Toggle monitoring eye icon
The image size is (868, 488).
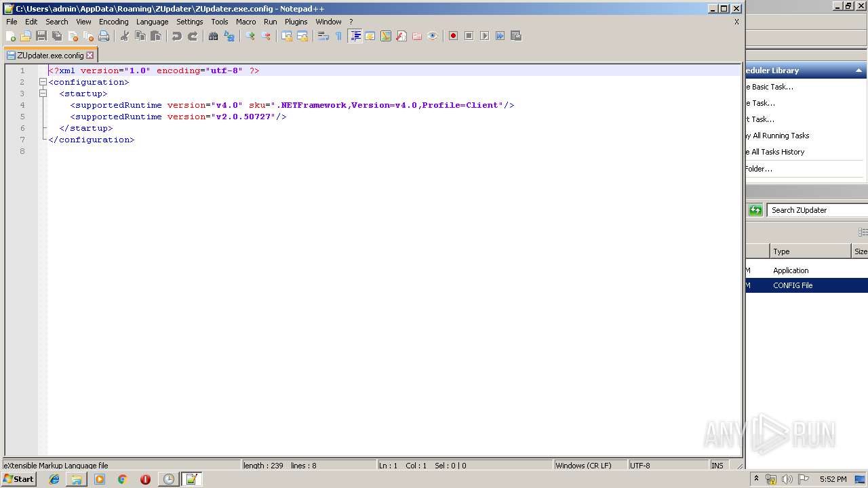tap(433, 36)
